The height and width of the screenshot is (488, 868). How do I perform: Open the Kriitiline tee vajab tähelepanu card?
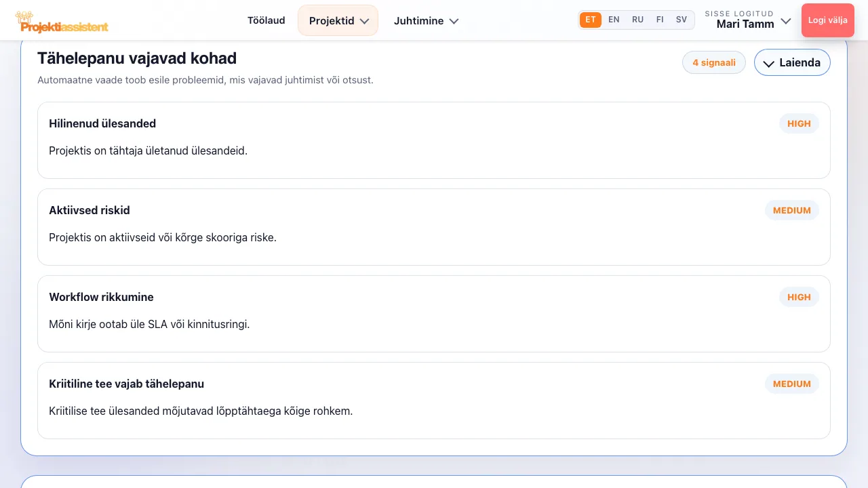tap(434, 401)
